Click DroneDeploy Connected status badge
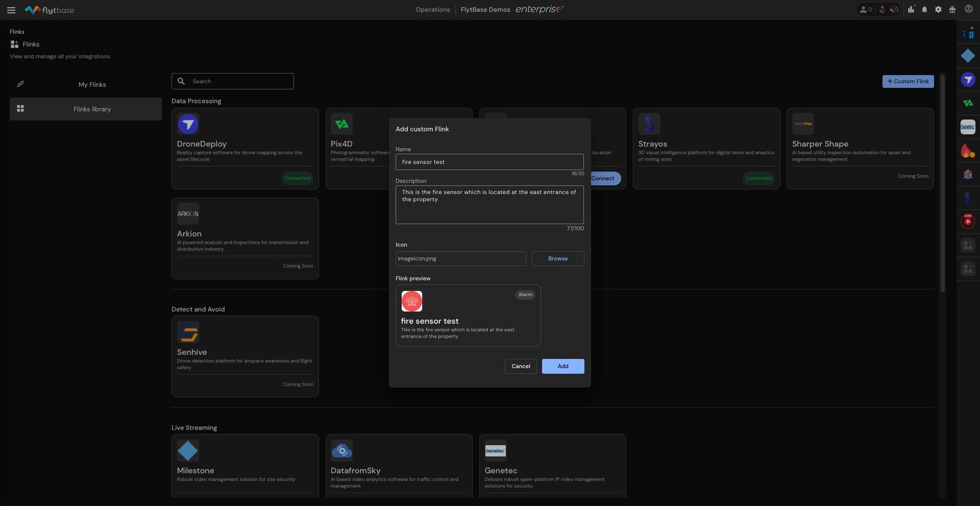Image resolution: width=980 pixels, height=506 pixels. (298, 178)
